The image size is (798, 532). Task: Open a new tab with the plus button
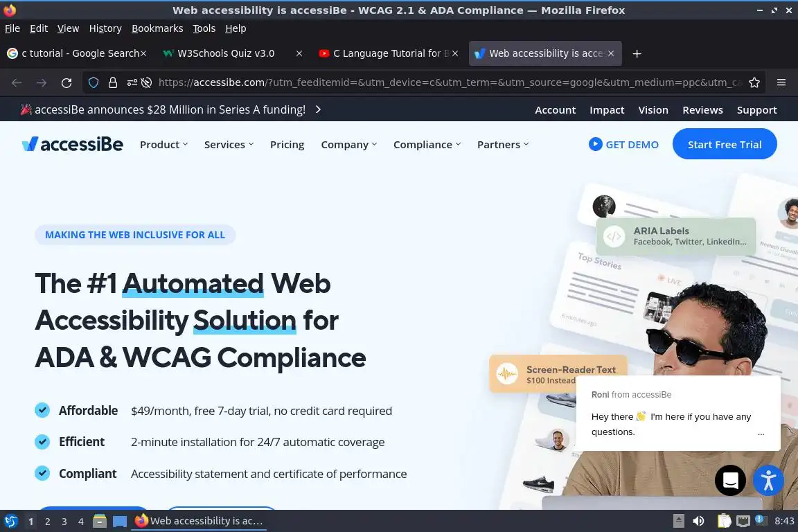[637, 53]
